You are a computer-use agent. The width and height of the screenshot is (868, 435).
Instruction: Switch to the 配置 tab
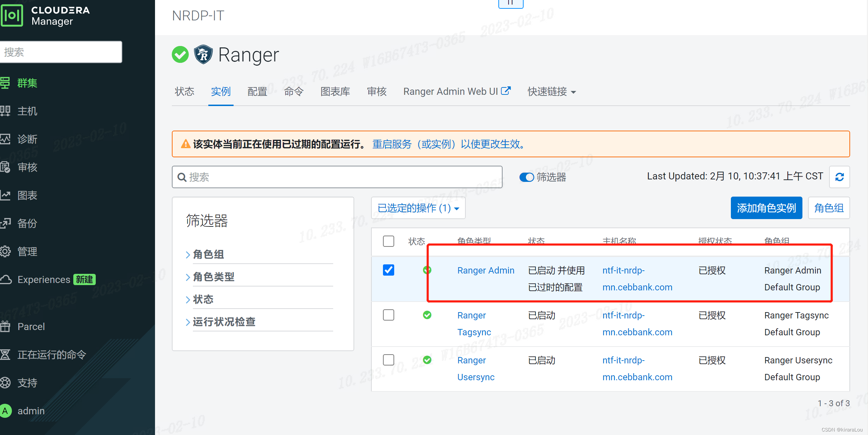click(257, 92)
